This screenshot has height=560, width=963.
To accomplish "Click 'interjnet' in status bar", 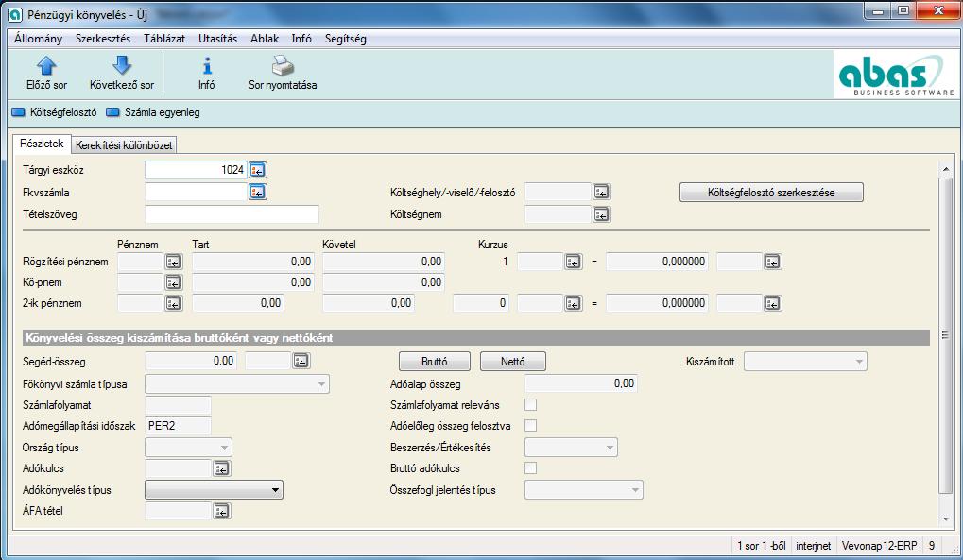I will [813, 545].
